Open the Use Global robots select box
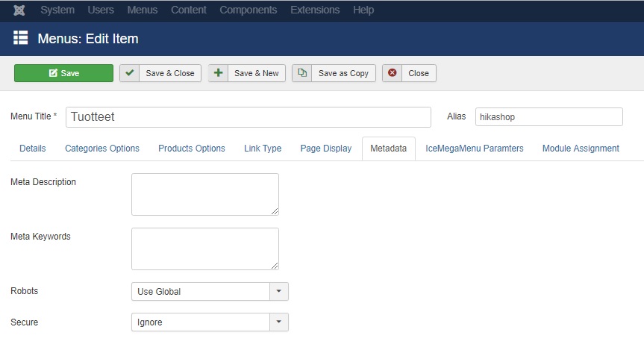The image size is (644, 362). click(x=210, y=291)
